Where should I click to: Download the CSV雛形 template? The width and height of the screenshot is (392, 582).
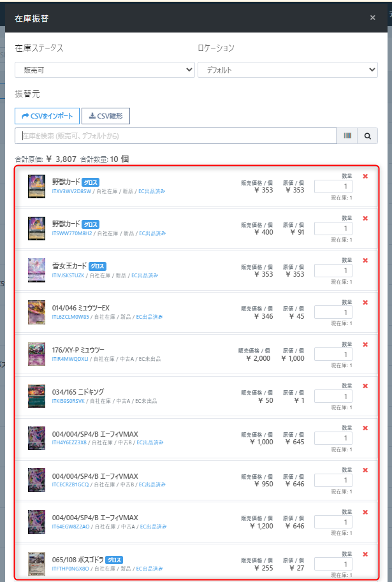point(106,115)
